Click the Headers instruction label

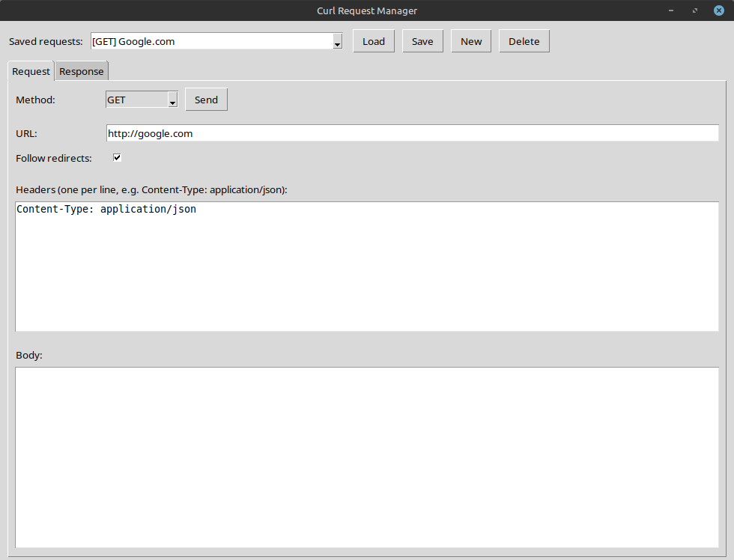[x=151, y=189]
